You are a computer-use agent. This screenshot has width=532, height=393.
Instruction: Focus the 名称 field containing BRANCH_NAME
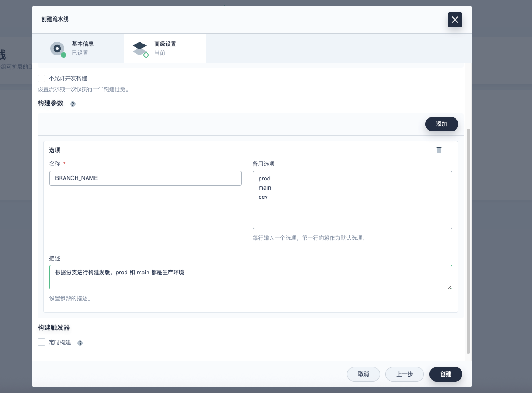coord(145,178)
